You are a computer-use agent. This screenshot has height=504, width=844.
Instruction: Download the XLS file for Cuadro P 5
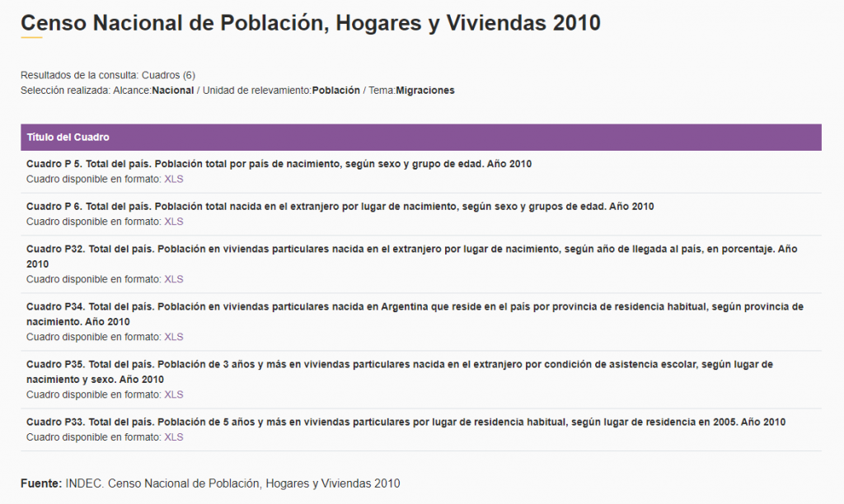tap(173, 179)
